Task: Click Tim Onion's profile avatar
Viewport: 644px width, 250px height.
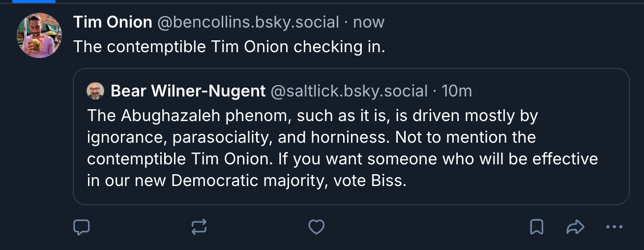Action: click(39, 35)
